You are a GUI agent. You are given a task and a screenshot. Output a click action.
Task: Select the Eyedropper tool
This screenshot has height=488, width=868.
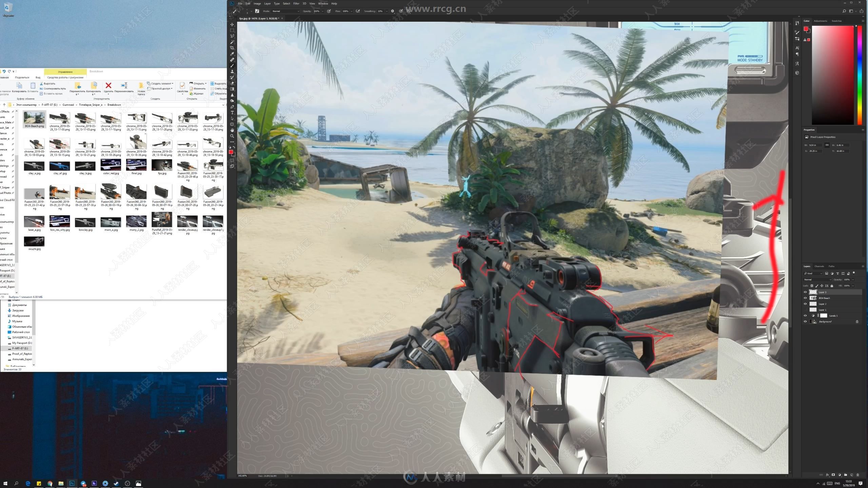[232, 54]
